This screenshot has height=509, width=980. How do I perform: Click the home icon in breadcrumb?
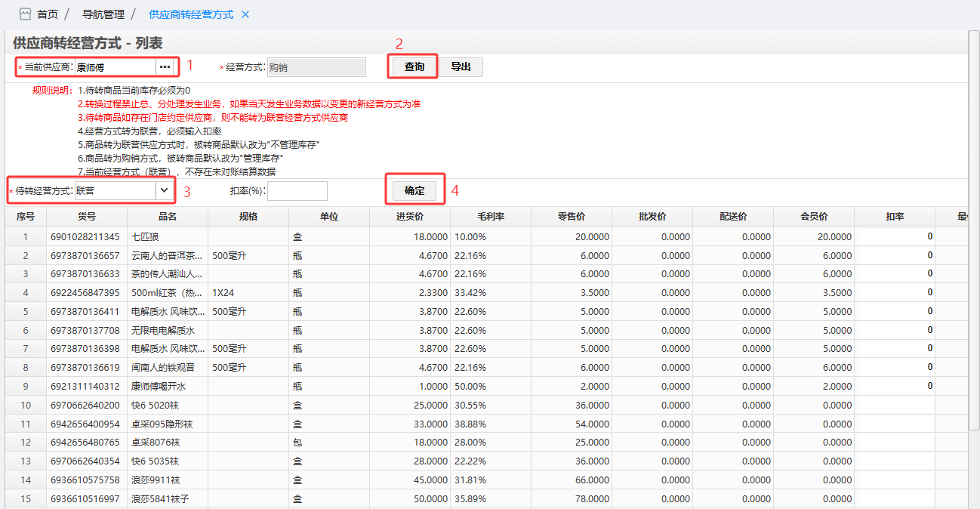click(25, 14)
